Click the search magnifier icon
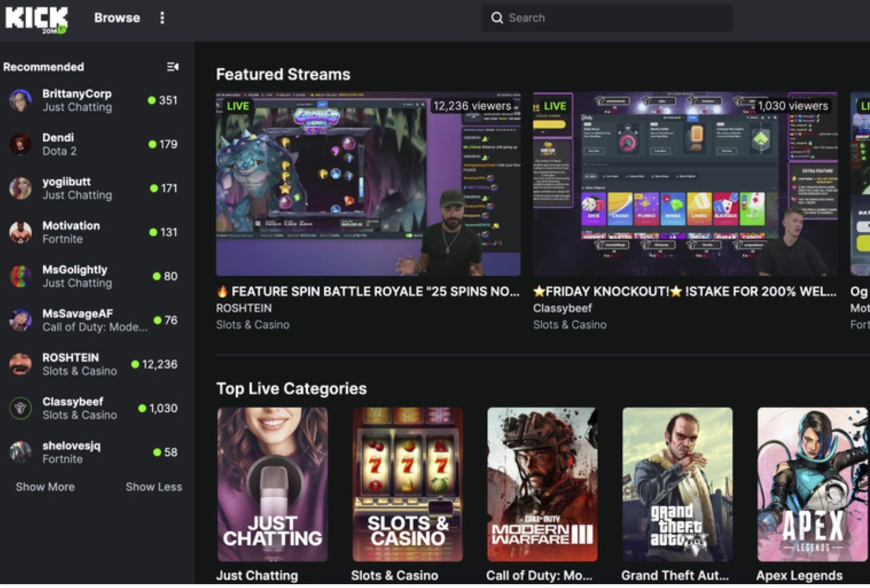Viewport: 870px width, 588px height. [497, 18]
